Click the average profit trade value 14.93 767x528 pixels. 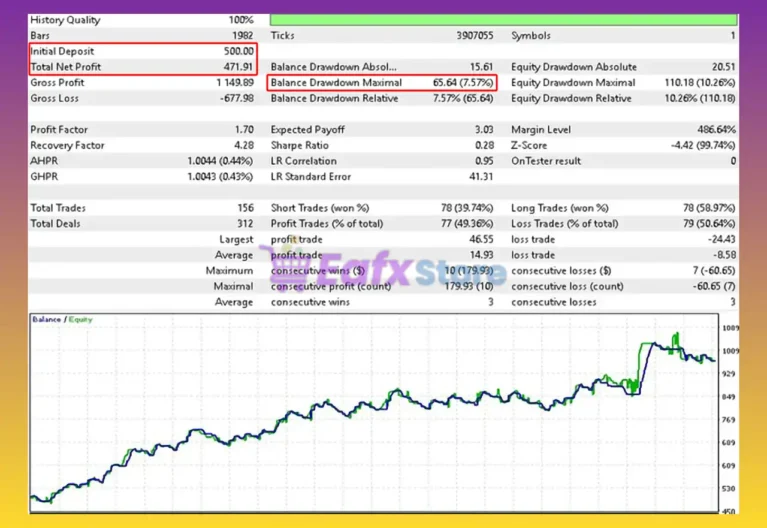pyautogui.click(x=481, y=255)
